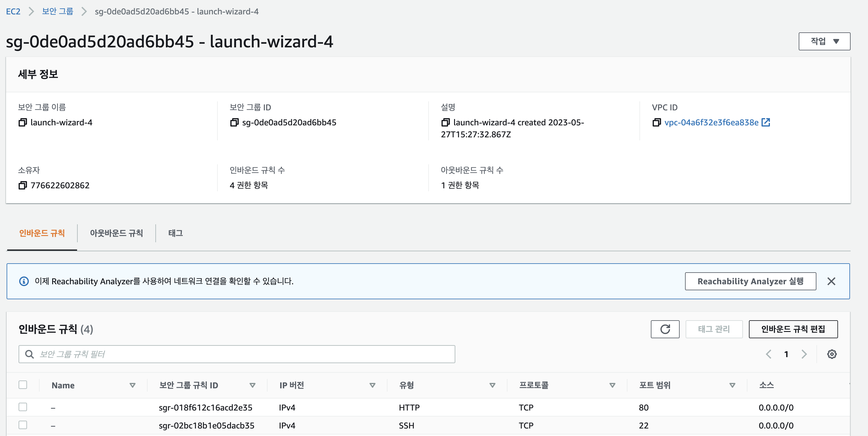The image size is (868, 436).
Task: Check the SSH rule's checkbox
Action: click(22, 425)
